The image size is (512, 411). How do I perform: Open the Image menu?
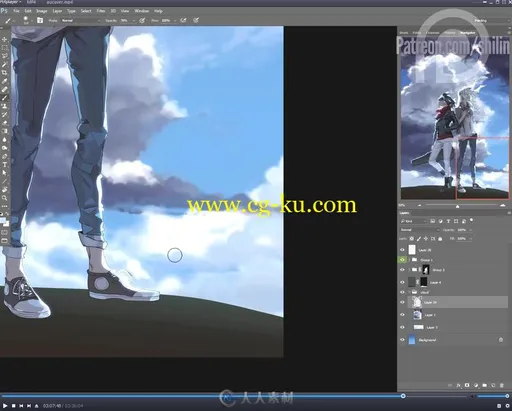click(41, 11)
